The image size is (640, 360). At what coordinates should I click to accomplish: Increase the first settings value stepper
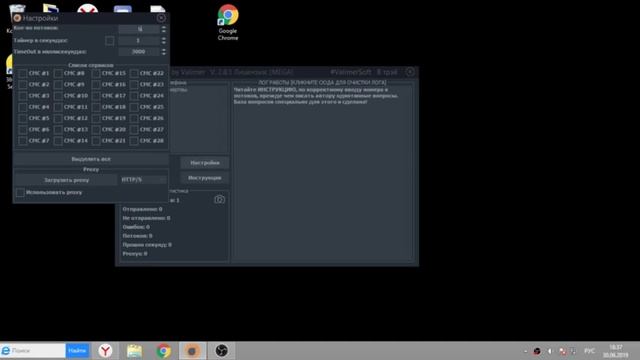(164, 27)
